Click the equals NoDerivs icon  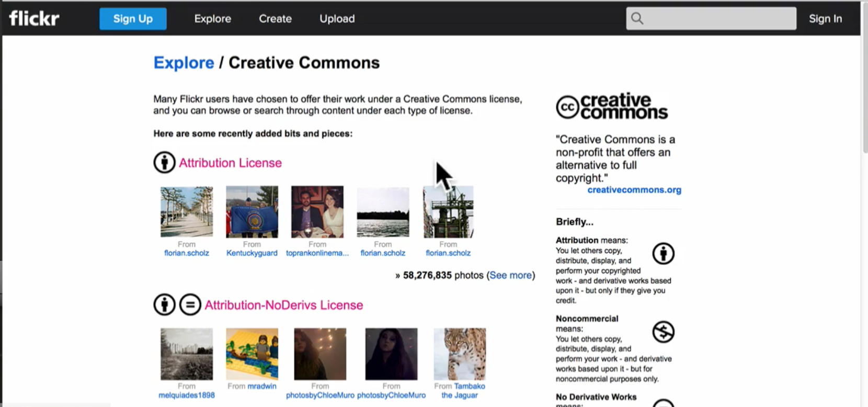pyautogui.click(x=190, y=304)
